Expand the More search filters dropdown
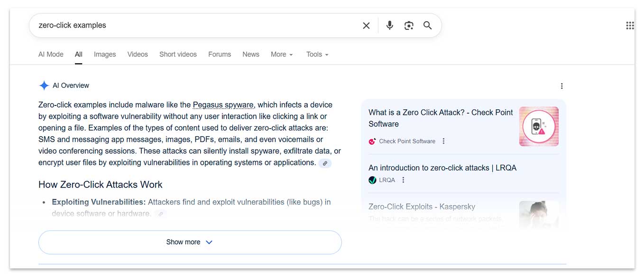644x276 pixels. (281, 55)
